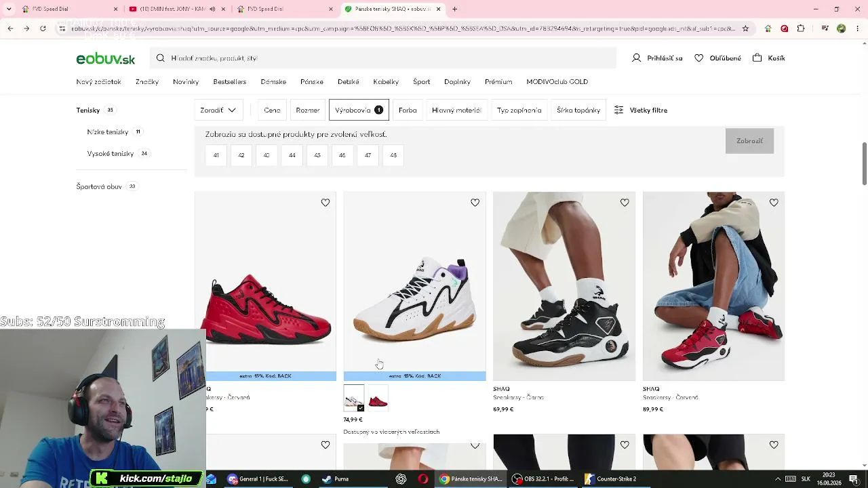
Task: Select shoe size 47
Action: coord(368,155)
